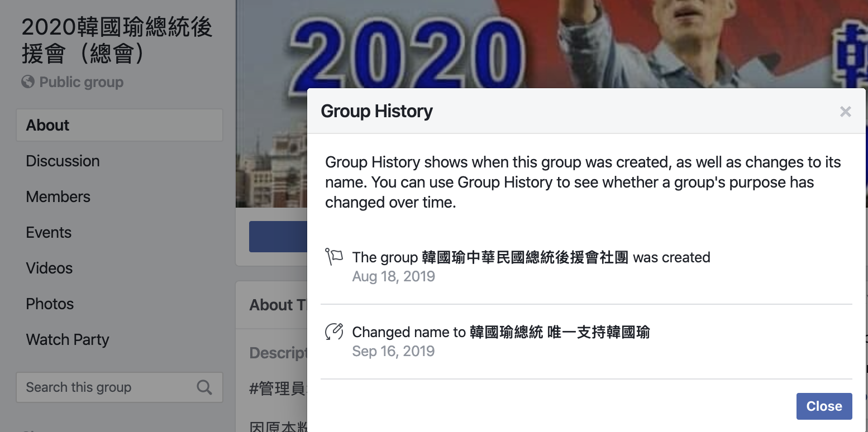Click the partially hidden blue button below cover
This screenshot has width=868, height=432.
(278, 237)
